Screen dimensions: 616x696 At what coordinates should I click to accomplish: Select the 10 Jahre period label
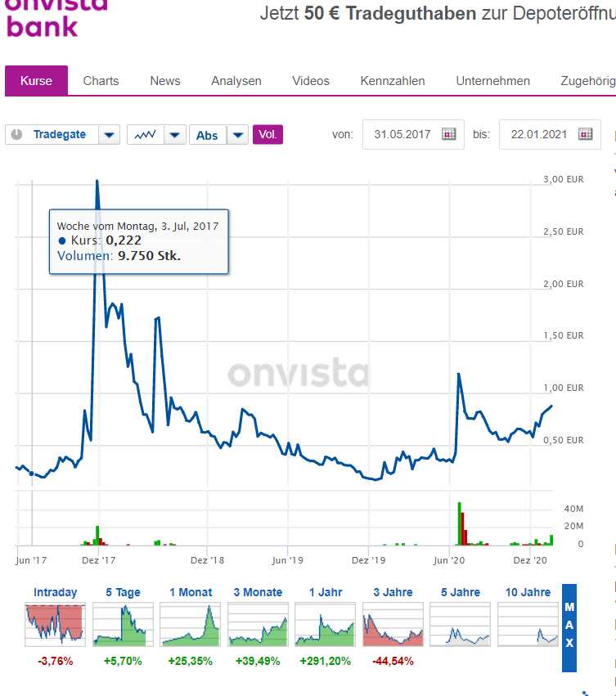(528, 592)
